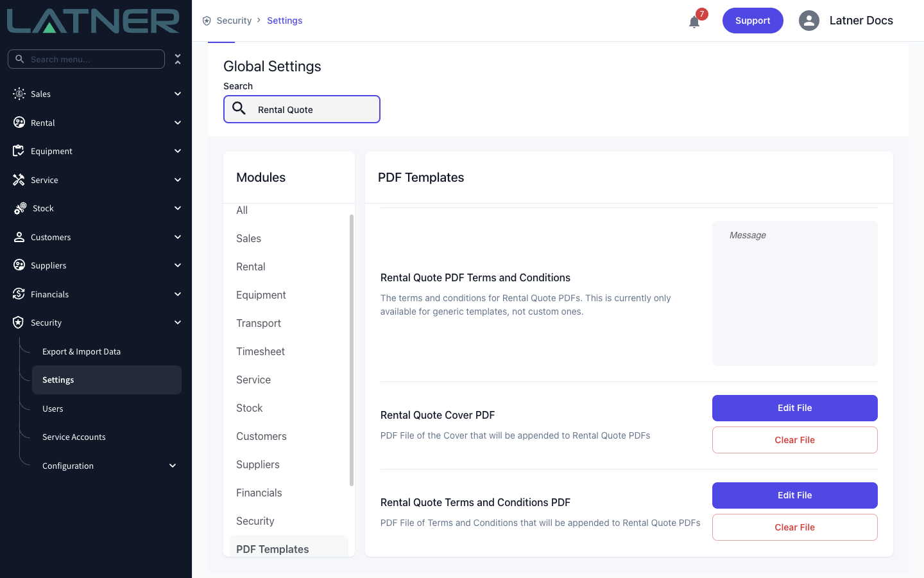The height and width of the screenshot is (578, 924).
Task: Expand the Financials menu chevron
Action: point(178,294)
